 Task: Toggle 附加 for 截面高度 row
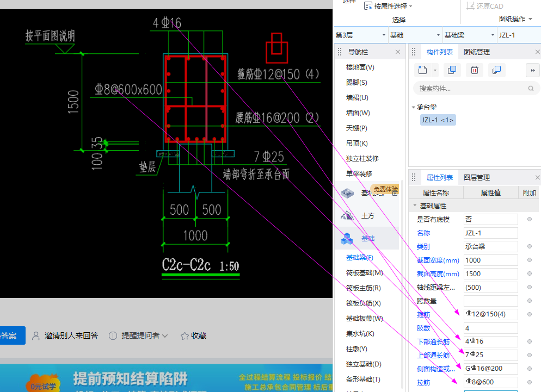pos(530,273)
